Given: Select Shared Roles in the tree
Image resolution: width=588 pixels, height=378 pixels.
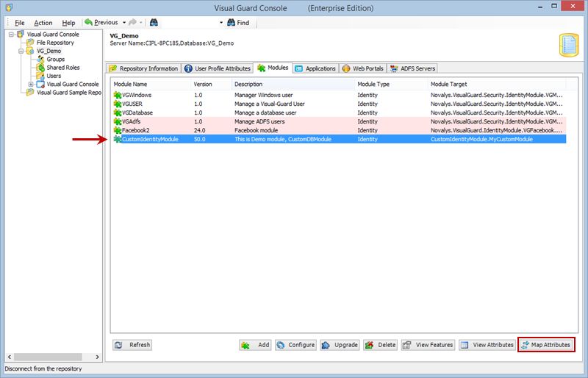Looking at the screenshot, I should (x=63, y=68).
